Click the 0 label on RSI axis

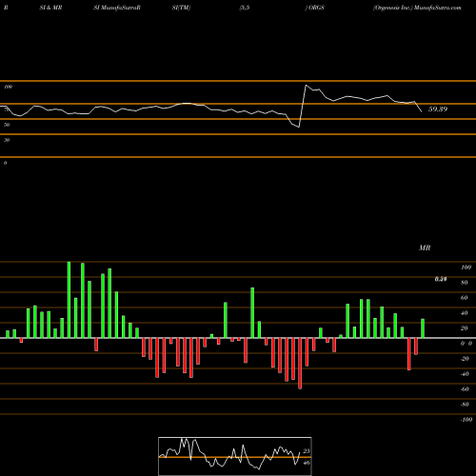coord(5,163)
